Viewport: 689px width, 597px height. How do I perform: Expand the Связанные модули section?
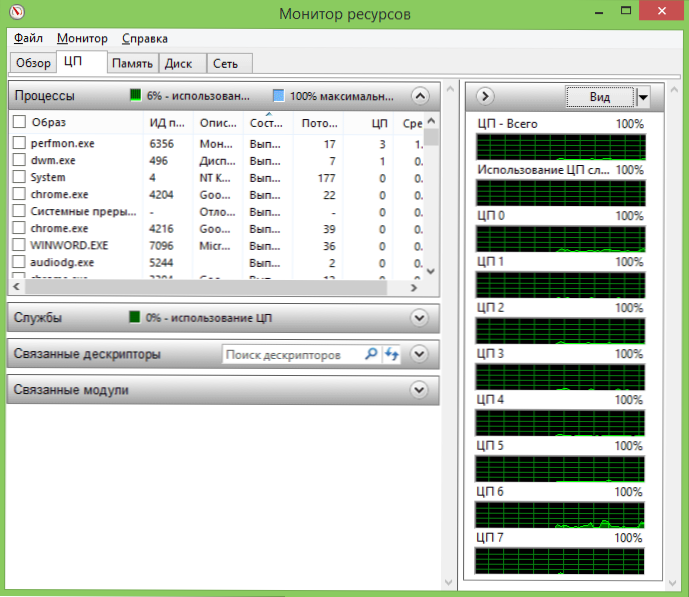(x=419, y=390)
